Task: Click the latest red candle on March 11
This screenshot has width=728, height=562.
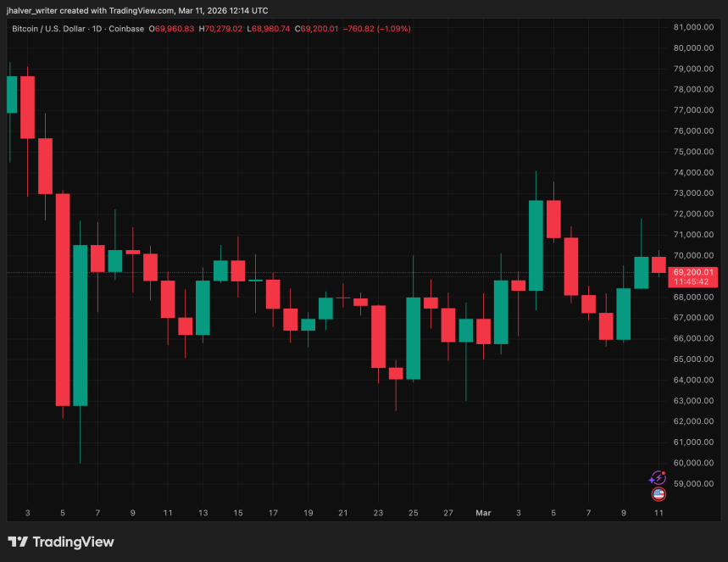Action: pos(659,264)
